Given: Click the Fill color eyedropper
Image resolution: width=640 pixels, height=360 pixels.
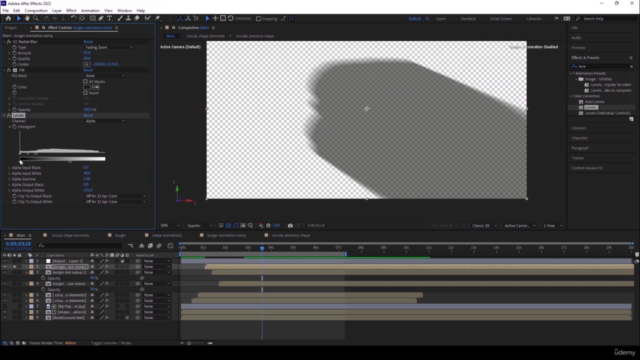Looking at the screenshot, I should click(96, 87).
